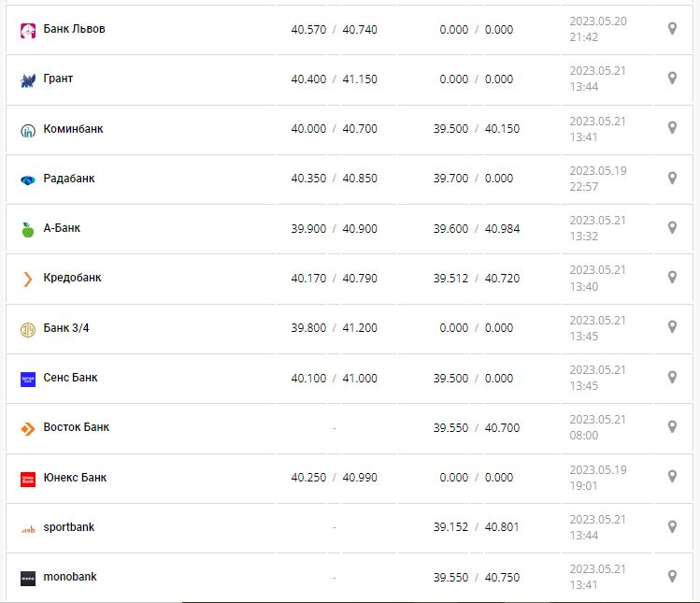Viewport: 700px width, 603px height.
Task: Open the Восток Банк link
Action: [x=76, y=427]
